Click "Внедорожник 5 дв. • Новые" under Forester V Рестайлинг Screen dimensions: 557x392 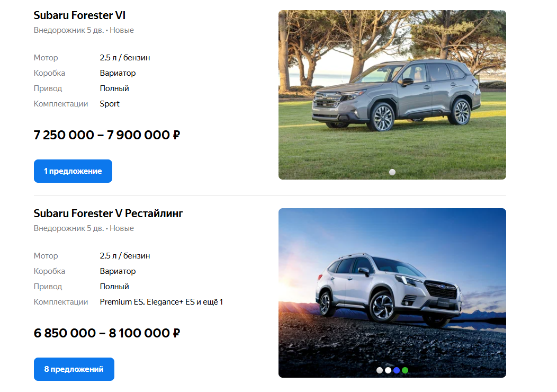coord(84,228)
